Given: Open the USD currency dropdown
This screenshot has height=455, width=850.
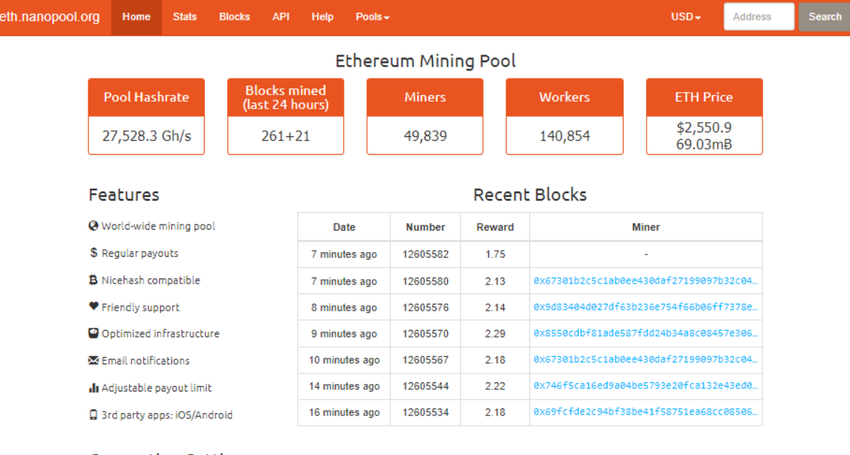Looking at the screenshot, I should pos(685,17).
